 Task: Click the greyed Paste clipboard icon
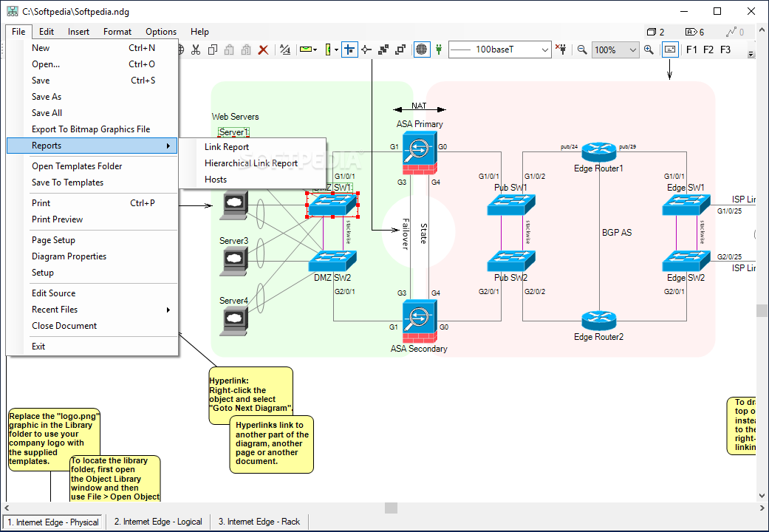(x=229, y=50)
